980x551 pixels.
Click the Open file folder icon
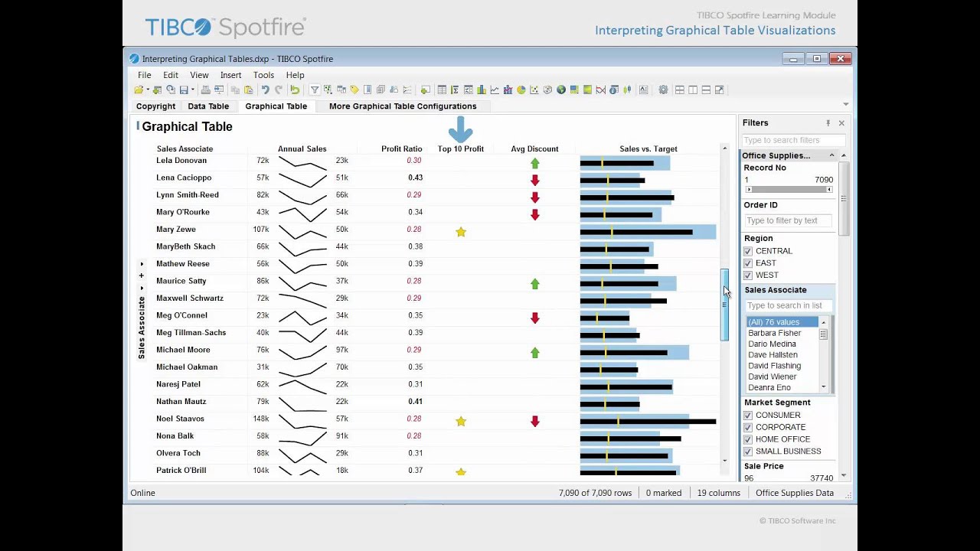pos(139,90)
